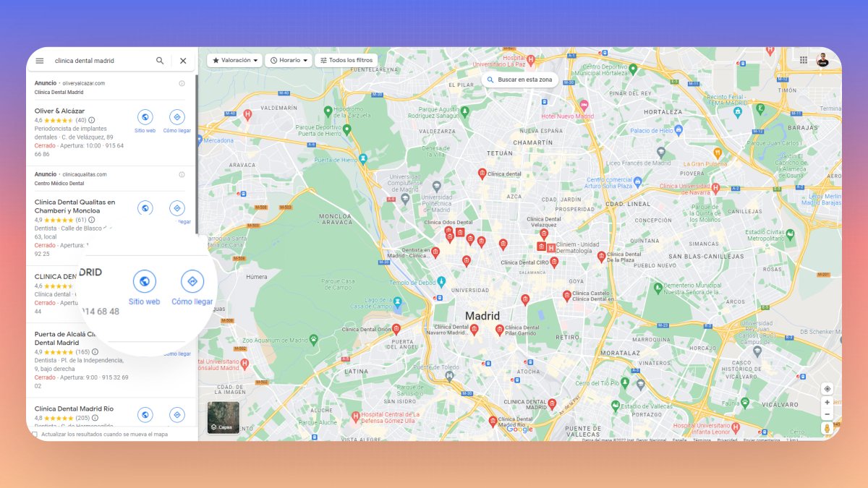The height and width of the screenshot is (488, 868).
Task: Click the CHAMARTÍN district label
Action: click(533, 142)
